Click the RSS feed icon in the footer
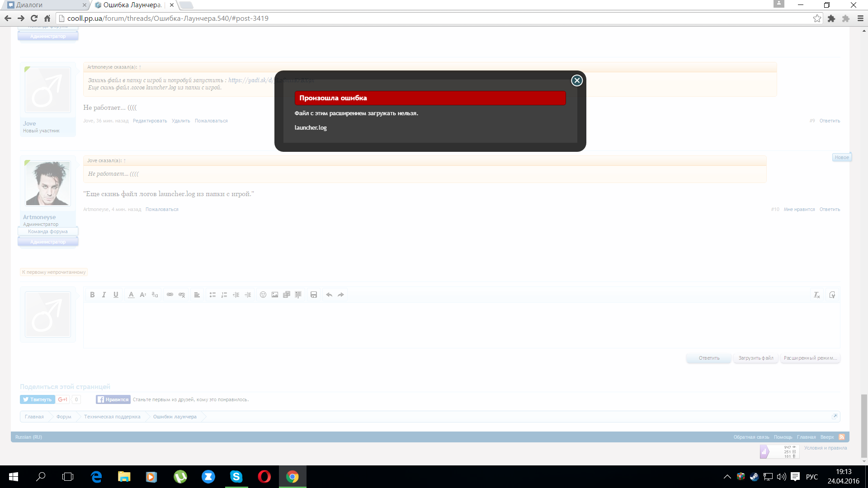The height and width of the screenshot is (488, 868). [842, 437]
